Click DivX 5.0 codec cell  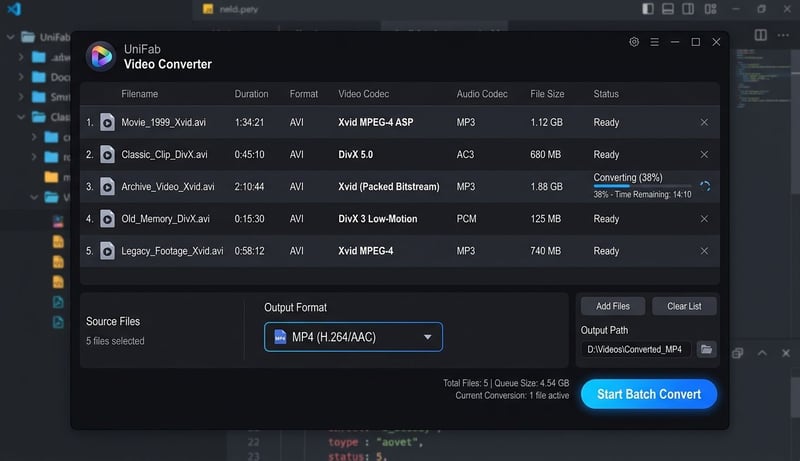coord(356,155)
